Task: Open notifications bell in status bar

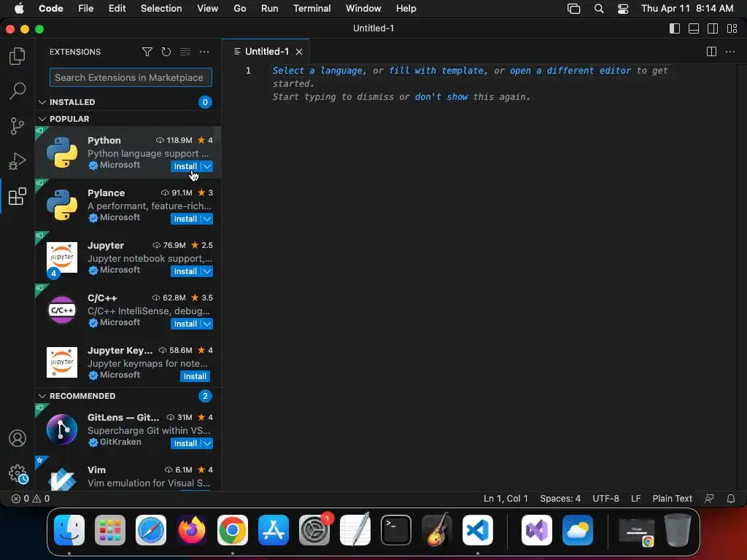Action: tap(731, 499)
